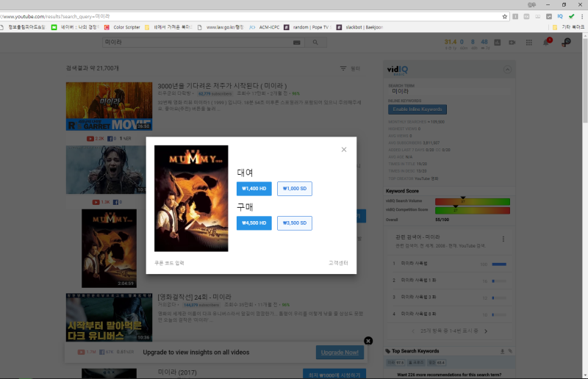Open the 네이버 bookmark
588x379 pixels.
(75, 27)
